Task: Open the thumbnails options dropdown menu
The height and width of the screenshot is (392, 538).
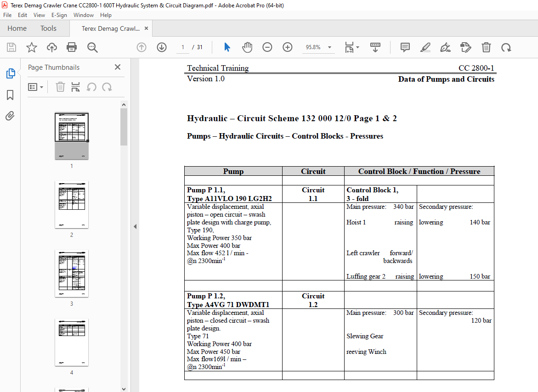Action: (x=35, y=87)
